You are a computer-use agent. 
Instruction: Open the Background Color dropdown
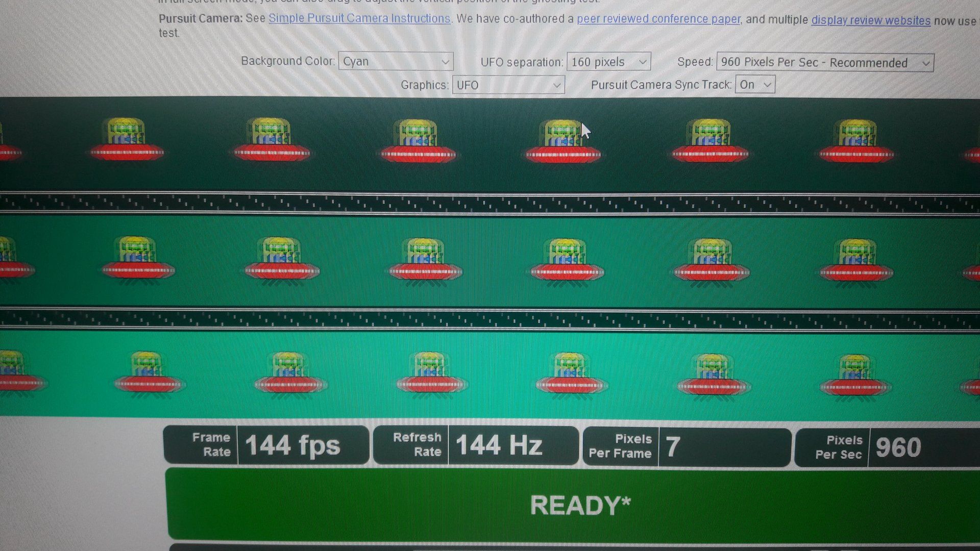[x=396, y=62]
